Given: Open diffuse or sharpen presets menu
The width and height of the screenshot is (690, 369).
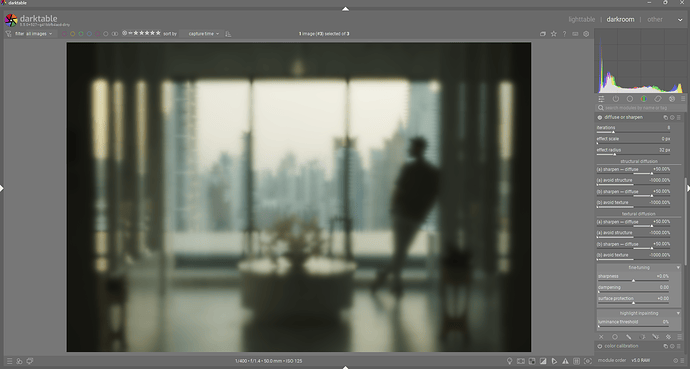Looking at the screenshot, I should point(679,117).
